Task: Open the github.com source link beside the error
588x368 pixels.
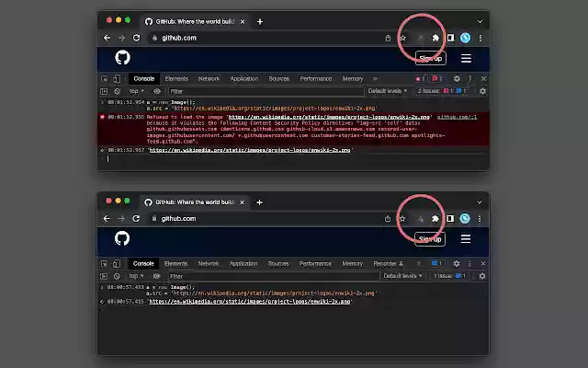Action: [457, 117]
